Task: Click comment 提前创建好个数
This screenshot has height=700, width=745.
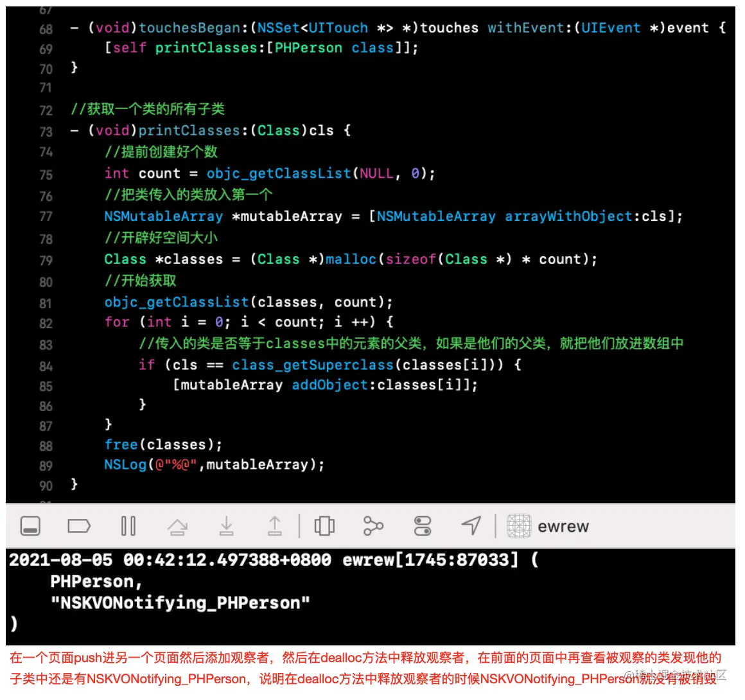Action: pos(161,152)
